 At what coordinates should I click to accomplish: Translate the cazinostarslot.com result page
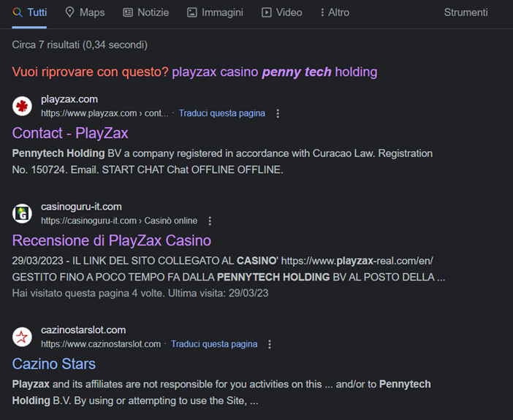[x=214, y=344]
